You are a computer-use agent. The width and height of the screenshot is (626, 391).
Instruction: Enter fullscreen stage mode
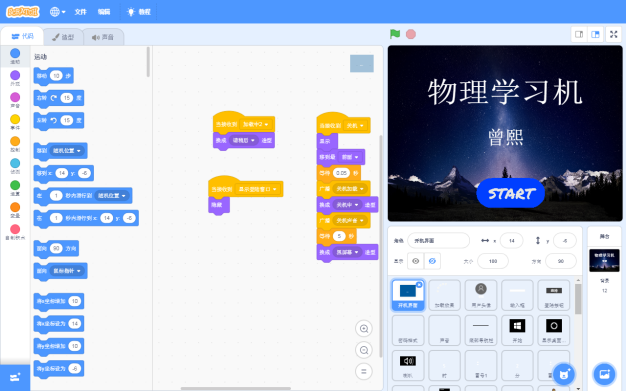(614, 35)
